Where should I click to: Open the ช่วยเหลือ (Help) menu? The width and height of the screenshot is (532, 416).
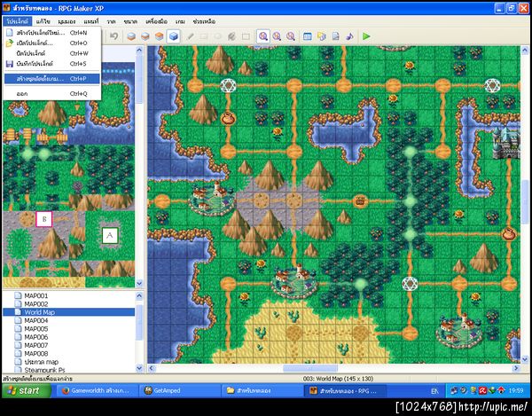(x=204, y=21)
